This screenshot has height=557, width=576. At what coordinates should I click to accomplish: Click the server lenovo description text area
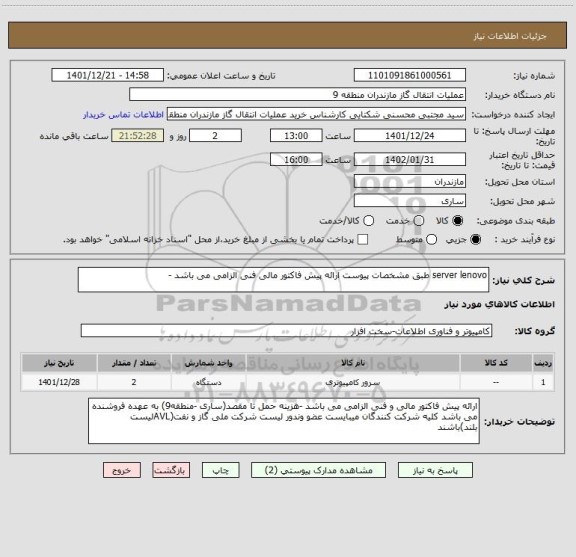[x=284, y=280]
